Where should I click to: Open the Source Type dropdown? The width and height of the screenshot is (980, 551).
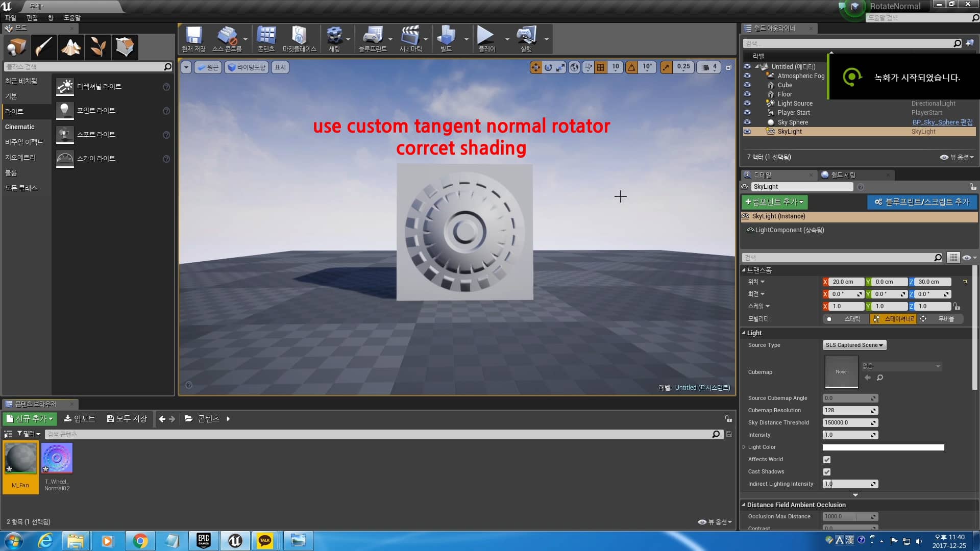coord(854,345)
